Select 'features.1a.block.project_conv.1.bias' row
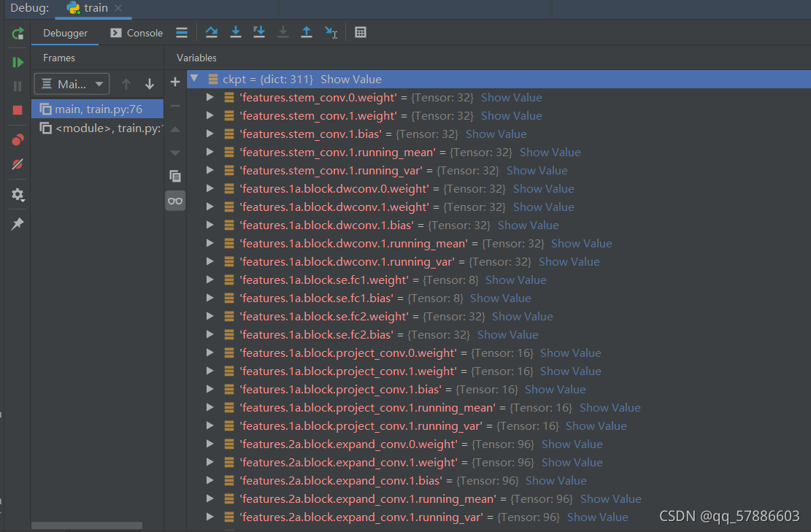Image resolution: width=811 pixels, height=532 pixels. click(499, 389)
